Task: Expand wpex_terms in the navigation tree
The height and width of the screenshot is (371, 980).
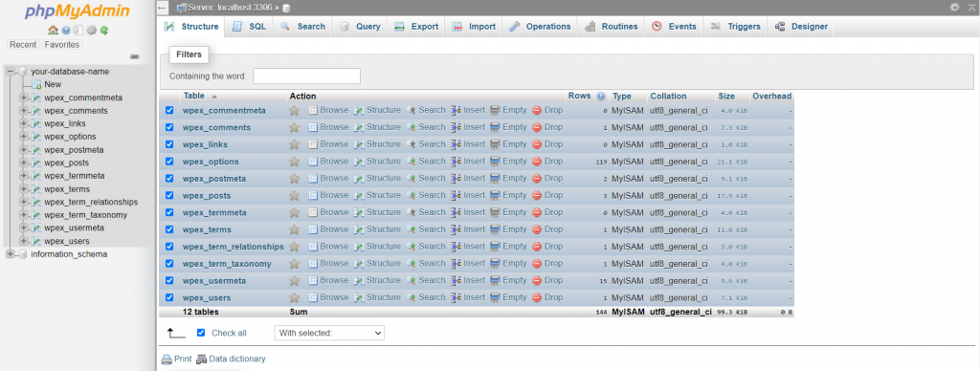Action: [x=24, y=189]
